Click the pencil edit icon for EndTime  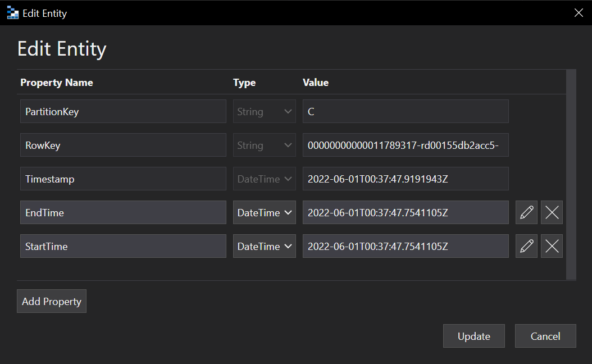526,212
